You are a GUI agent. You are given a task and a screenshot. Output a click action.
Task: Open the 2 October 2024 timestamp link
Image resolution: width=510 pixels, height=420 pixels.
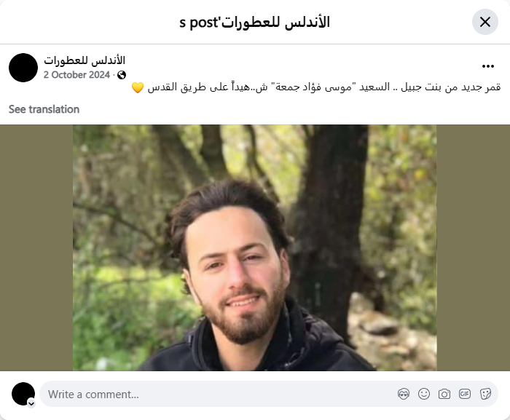(76, 75)
